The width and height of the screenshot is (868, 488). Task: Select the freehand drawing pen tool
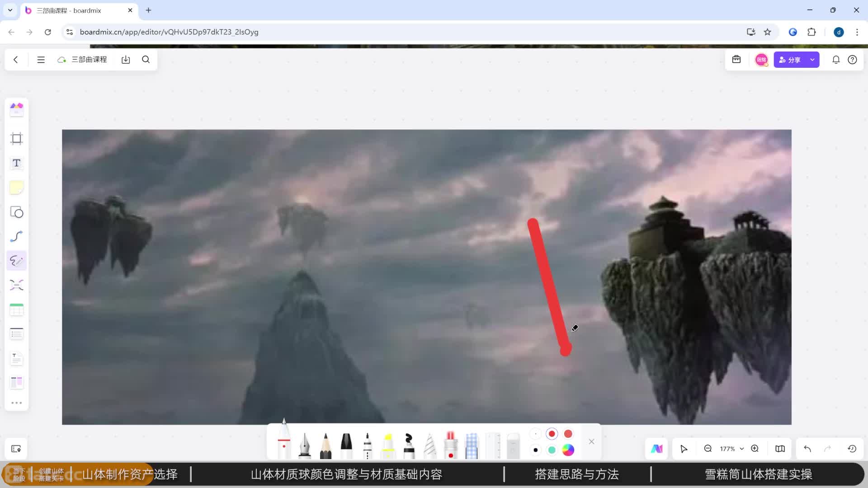17,261
